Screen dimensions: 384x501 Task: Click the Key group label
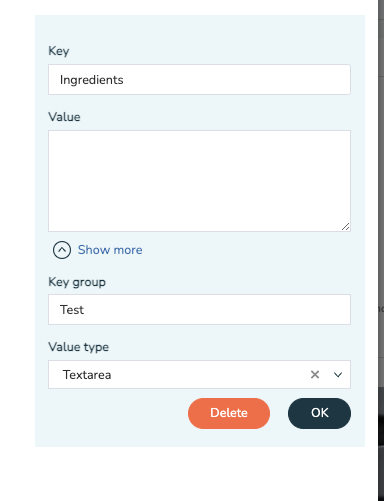[x=77, y=282]
